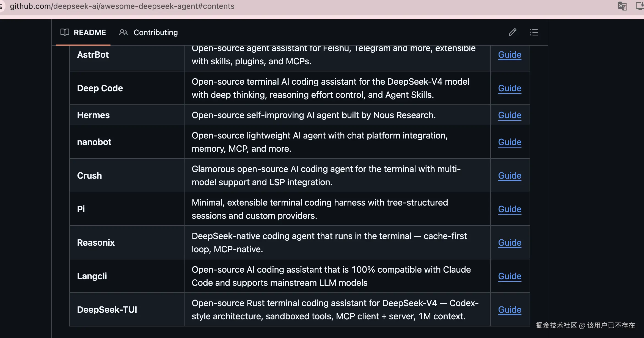
Task: Click the Reasonix description text
Action: tap(329, 243)
